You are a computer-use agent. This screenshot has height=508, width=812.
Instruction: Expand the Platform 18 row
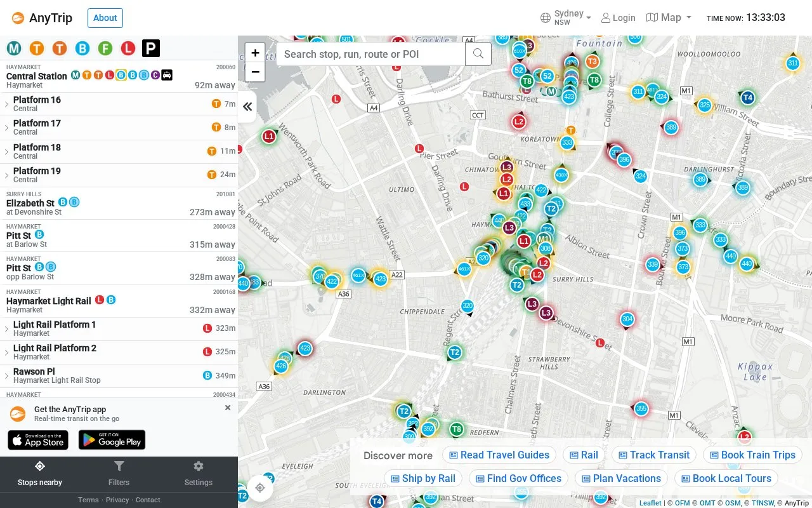pyautogui.click(x=119, y=152)
